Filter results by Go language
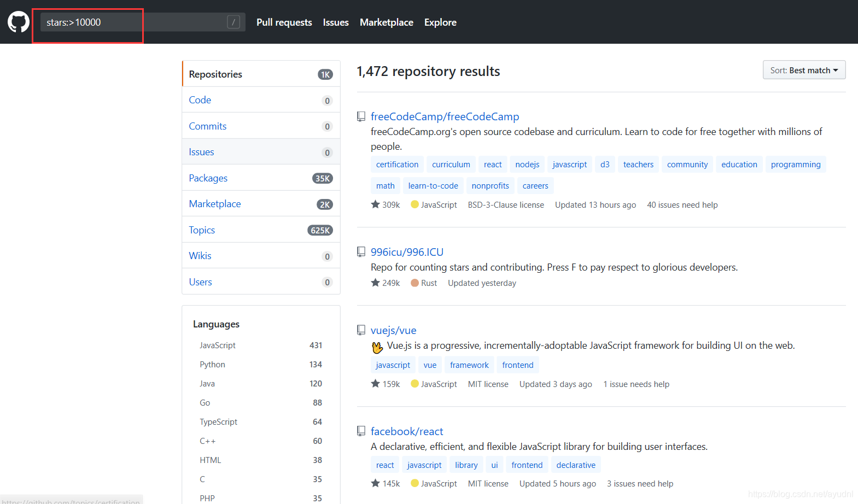 261,403
